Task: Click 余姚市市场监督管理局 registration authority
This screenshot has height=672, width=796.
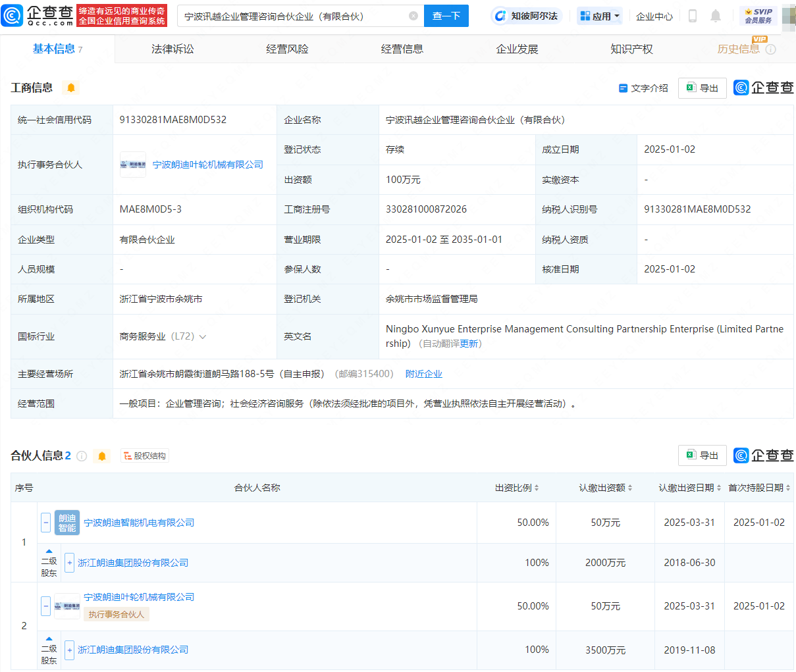Action: [431, 299]
